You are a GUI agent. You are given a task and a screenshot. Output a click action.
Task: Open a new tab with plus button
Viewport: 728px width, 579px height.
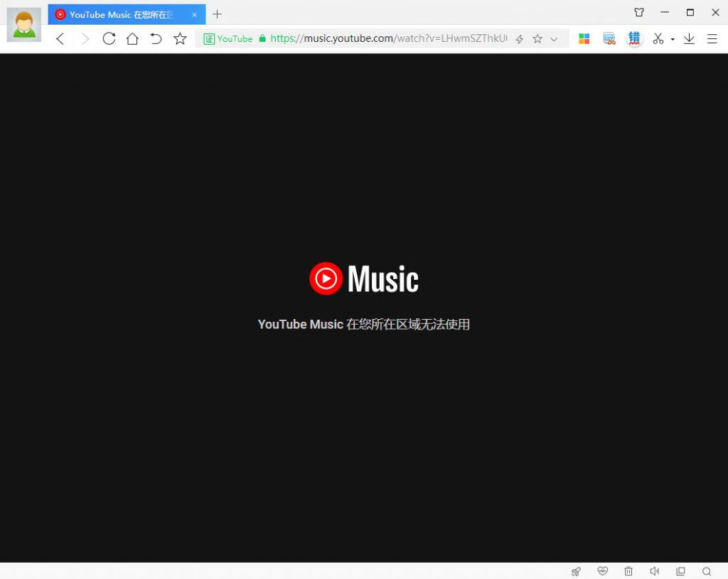coord(217,14)
